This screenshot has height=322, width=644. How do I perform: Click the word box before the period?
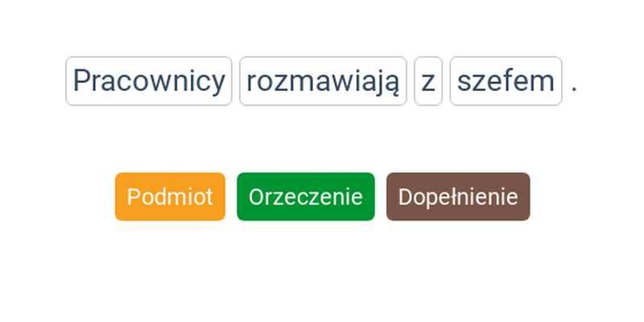pos(506,81)
